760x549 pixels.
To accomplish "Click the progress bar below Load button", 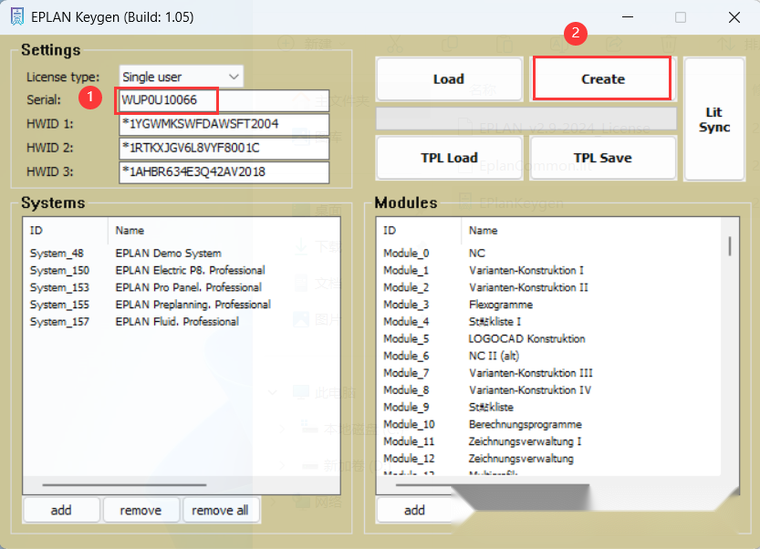I will (x=526, y=119).
